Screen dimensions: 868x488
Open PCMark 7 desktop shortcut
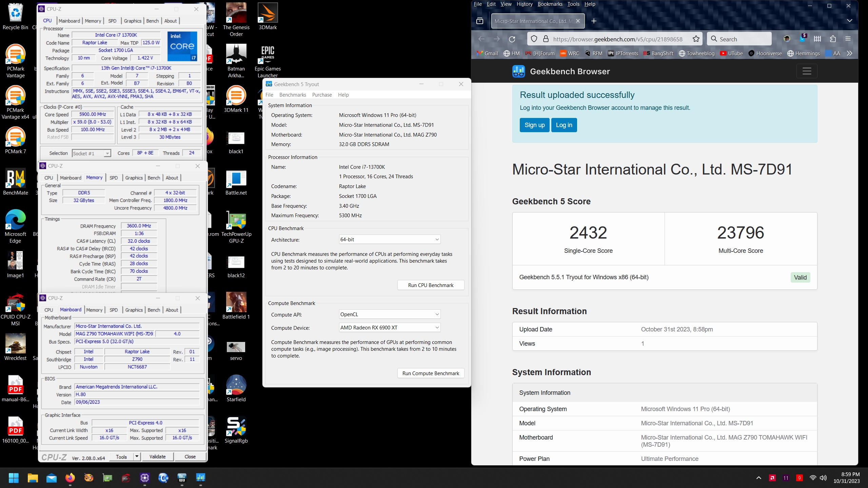15,140
